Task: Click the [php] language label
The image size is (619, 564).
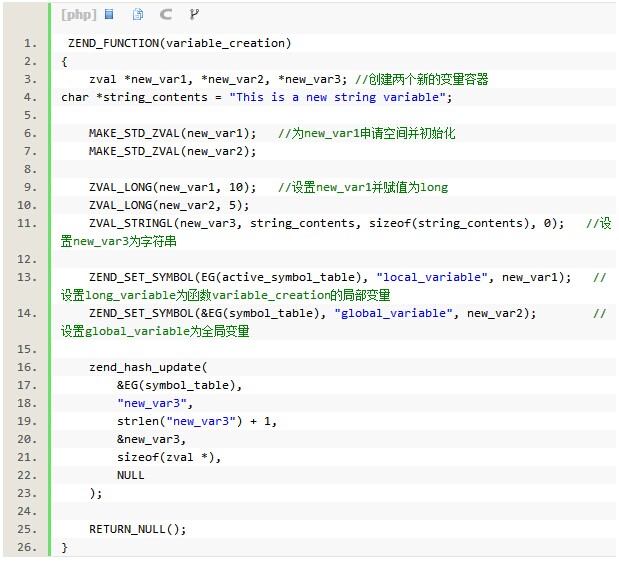Action: pyautogui.click(x=78, y=14)
